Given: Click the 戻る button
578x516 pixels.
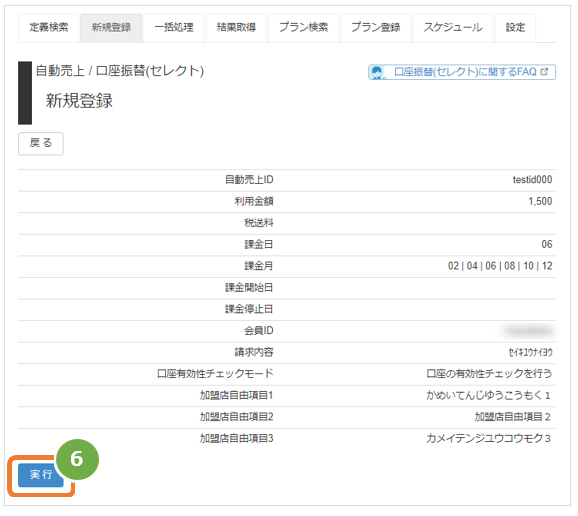Looking at the screenshot, I should click(41, 143).
